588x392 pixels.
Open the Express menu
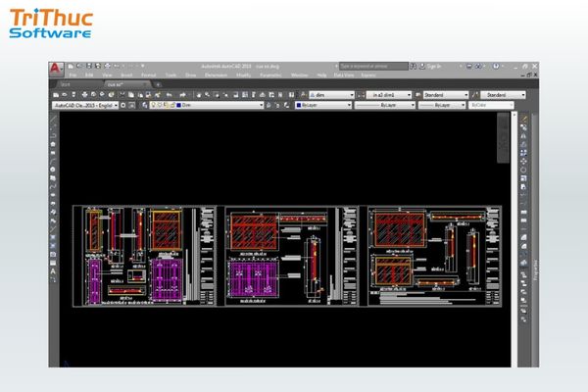[368, 75]
